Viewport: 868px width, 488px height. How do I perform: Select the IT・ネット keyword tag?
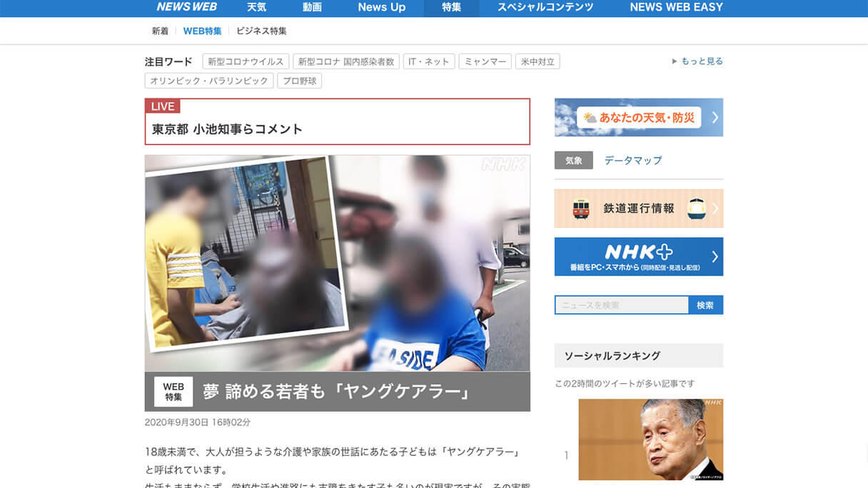click(x=429, y=61)
